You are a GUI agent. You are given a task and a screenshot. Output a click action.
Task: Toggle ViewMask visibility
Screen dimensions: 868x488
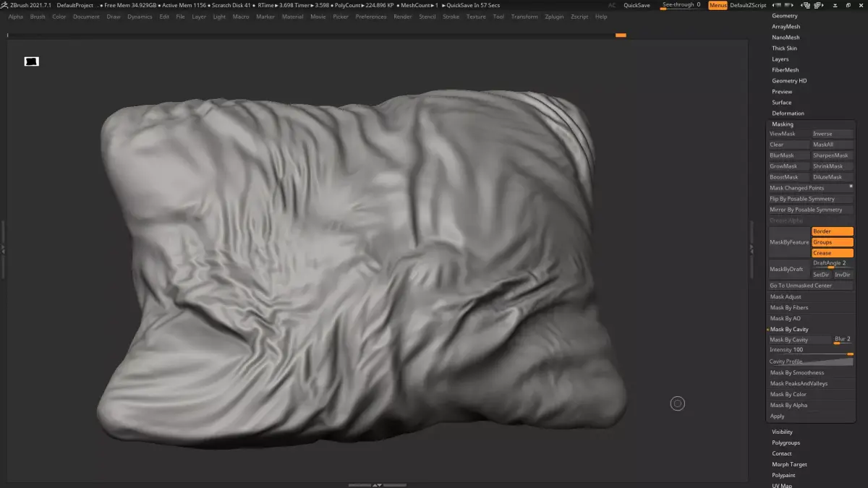[788, 134]
